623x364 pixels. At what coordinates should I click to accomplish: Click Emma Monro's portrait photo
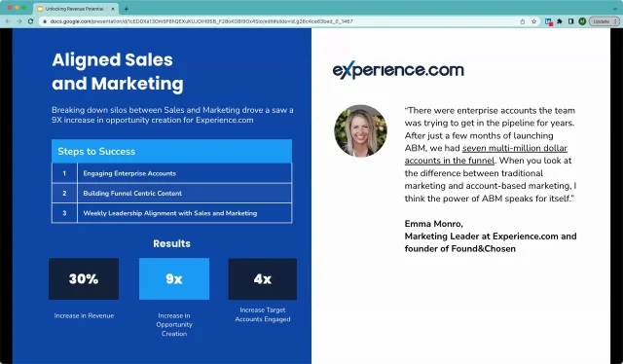click(x=360, y=130)
